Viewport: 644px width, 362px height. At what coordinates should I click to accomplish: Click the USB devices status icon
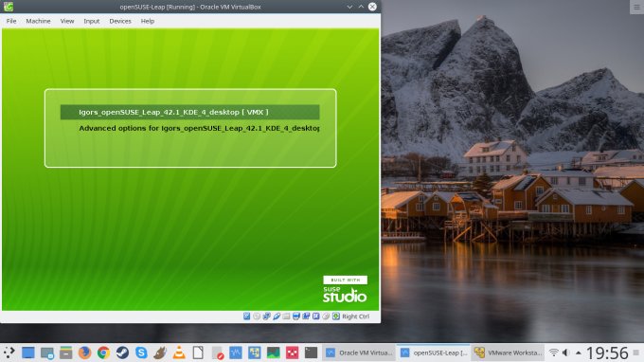277,316
